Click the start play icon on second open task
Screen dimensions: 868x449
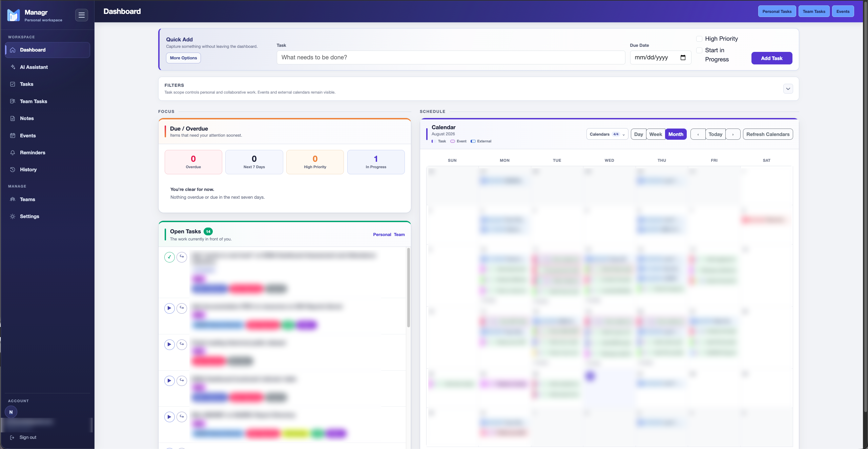coord(169,308)
